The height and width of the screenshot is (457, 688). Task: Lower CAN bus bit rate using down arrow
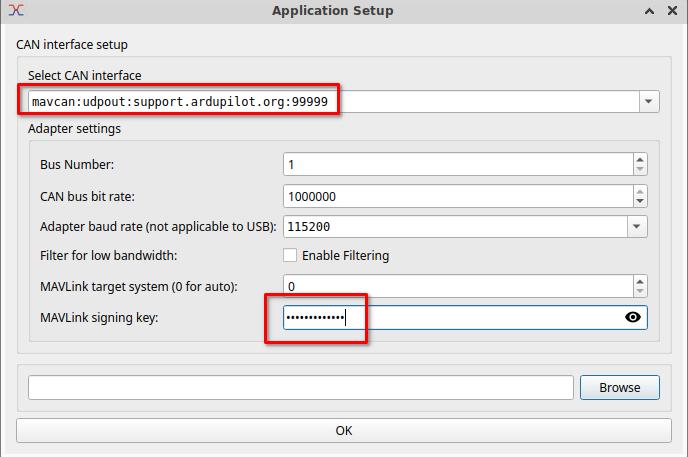[x=640, y=201]
